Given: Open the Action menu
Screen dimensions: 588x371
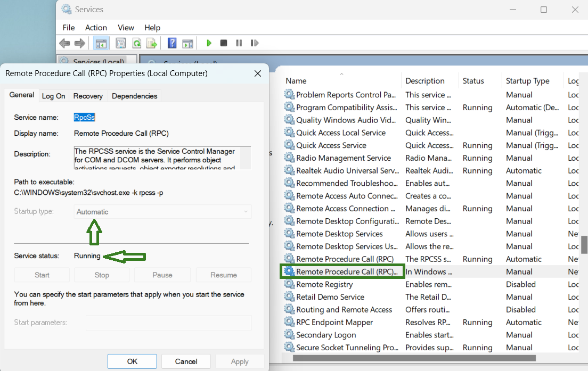Looking at the screenshot, I should click(96, 28).
